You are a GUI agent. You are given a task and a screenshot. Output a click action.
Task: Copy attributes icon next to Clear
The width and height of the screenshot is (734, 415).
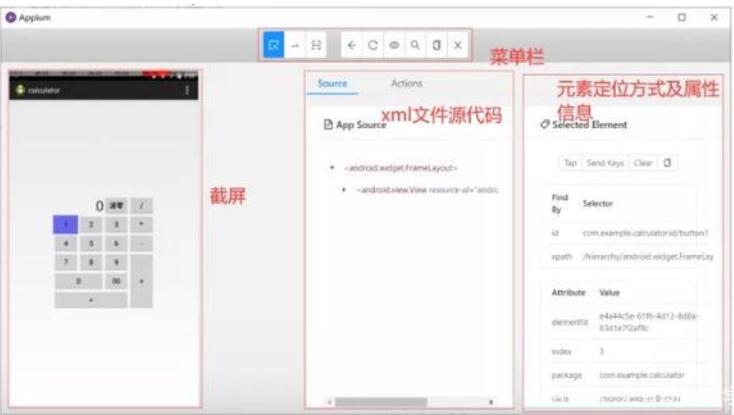click(x=667, y=163)
